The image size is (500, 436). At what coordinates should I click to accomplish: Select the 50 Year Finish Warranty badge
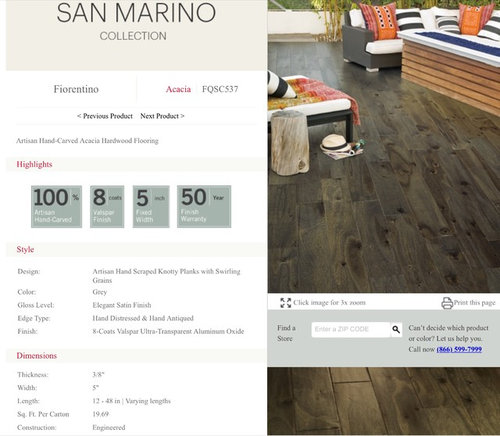coord(204,207)
